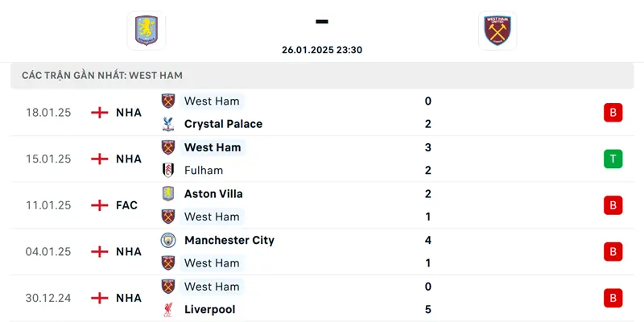Viewport: 644px width, 322px height.
Task: Click the West Ham crest in header
Action: coord(497,31)
